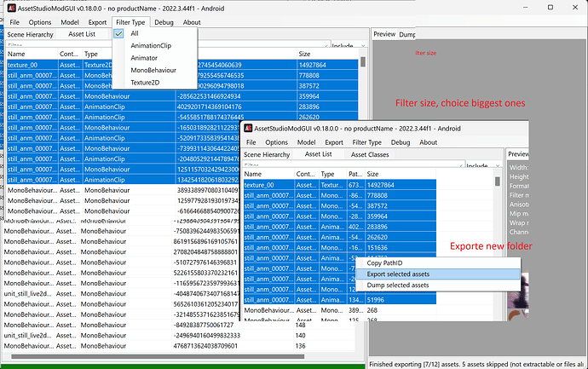
Task: Switch to Scene Hierarchy tab in the back window
Action: pos(30,34)
